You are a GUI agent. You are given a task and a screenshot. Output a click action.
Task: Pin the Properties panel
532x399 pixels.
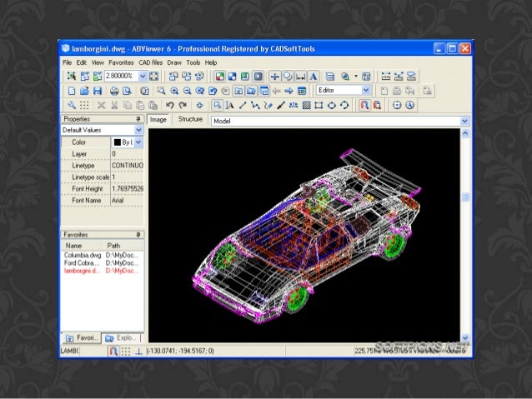click(138, 119)
